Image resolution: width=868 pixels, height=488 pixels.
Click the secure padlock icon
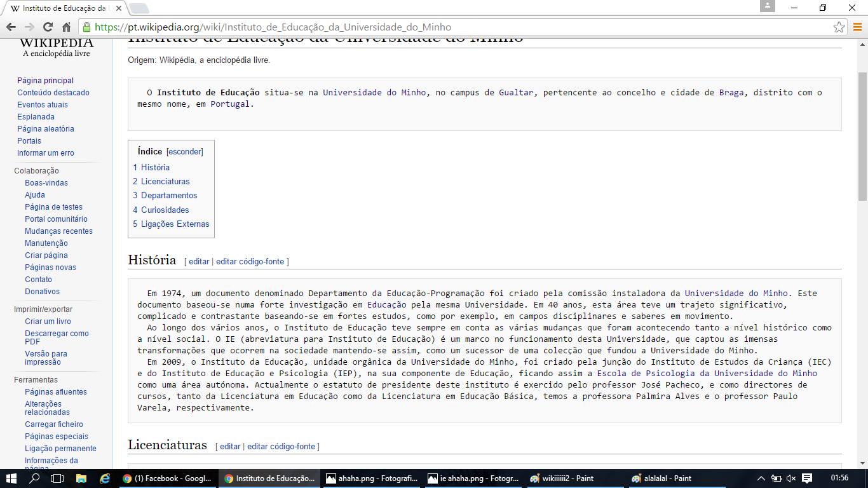pyautogui.click(x=86, y=27)
